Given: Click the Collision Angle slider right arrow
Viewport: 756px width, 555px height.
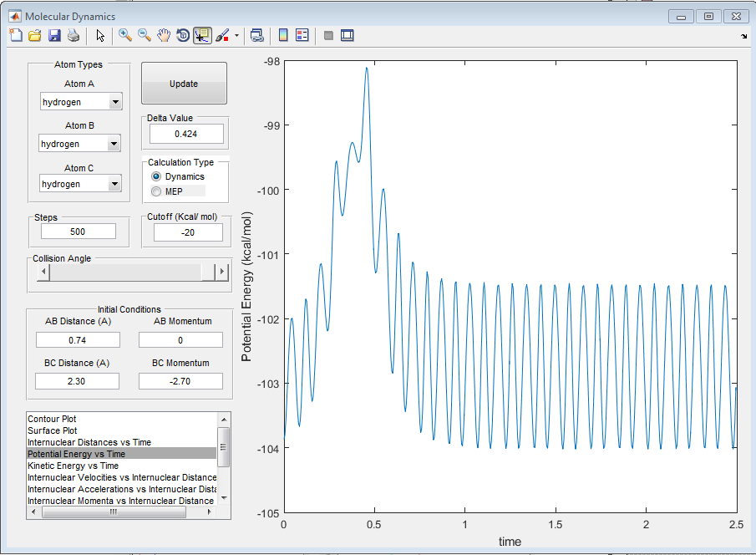Looking at the screenshot, I should point(221,272).
